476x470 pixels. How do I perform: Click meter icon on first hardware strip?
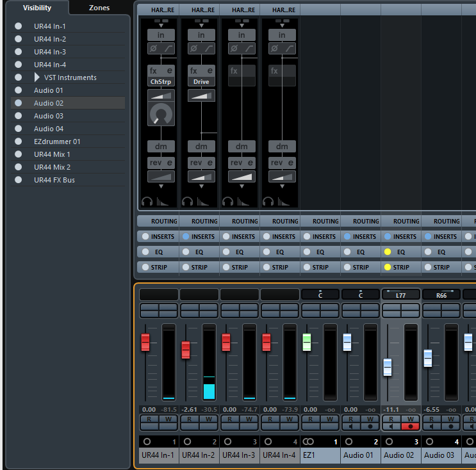tap(163, 201)
